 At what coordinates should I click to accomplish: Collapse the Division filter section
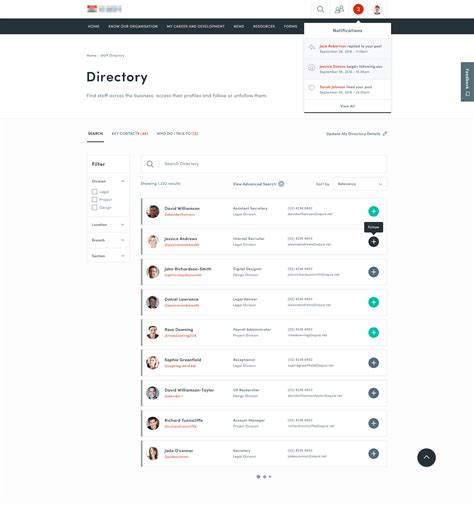tap(123, 181)
